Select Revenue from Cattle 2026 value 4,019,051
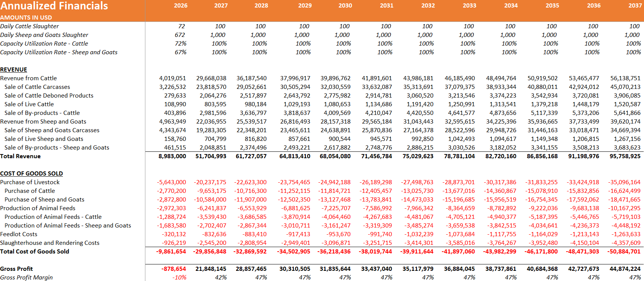This screenshot has height=281, width=644. point(172,78)
